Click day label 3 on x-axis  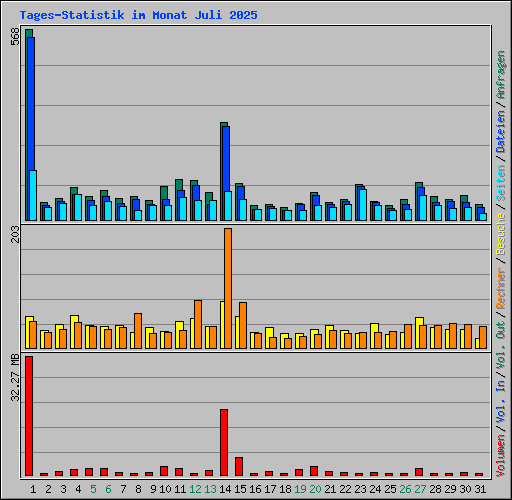tap(63, 489)
